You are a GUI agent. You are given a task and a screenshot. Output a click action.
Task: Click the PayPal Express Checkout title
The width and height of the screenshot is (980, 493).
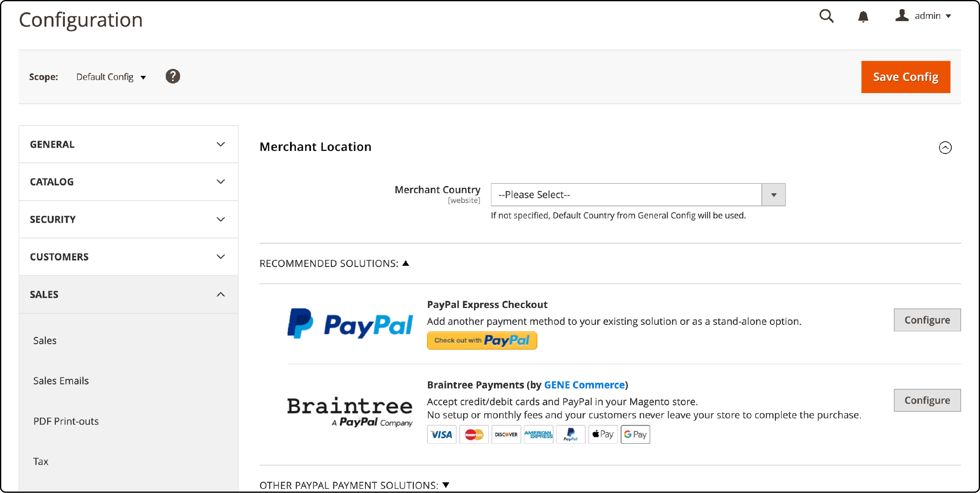click(487, 304)
